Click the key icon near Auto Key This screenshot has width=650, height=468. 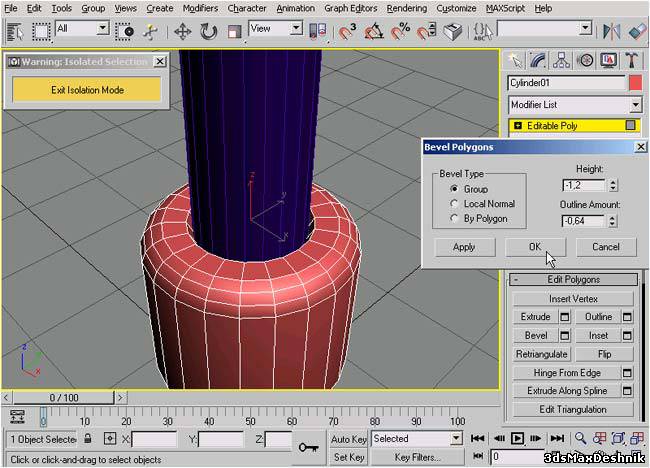coord(308,447)
